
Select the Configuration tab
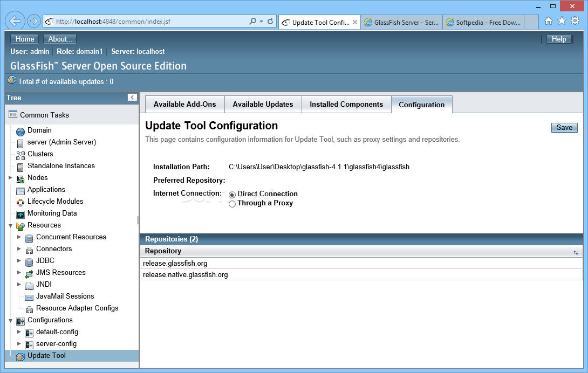422,105
